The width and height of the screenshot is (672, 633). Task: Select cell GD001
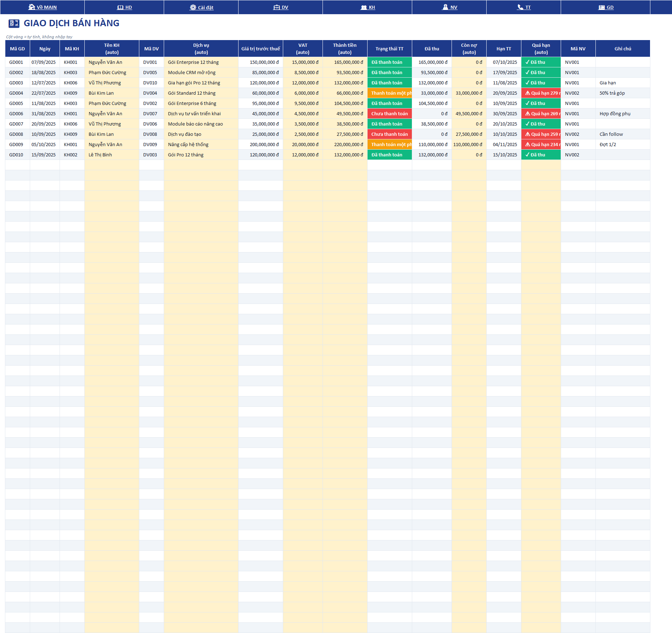pos(17,62)
